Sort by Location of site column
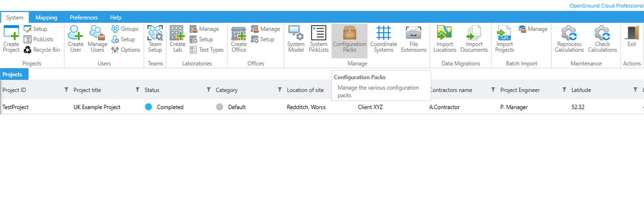644x201 pixels. pyautogui.click(x=305, y=90)
